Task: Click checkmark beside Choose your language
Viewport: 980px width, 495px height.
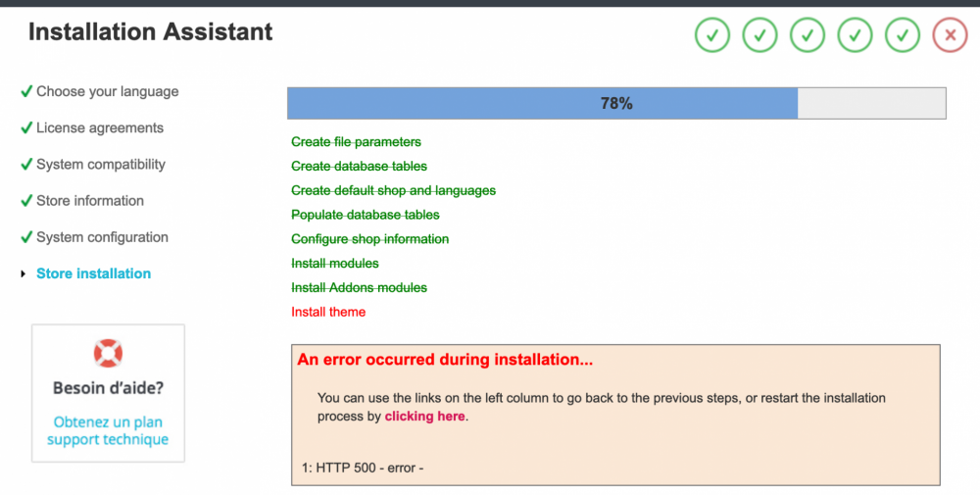Action: click(x=26, y=91)
